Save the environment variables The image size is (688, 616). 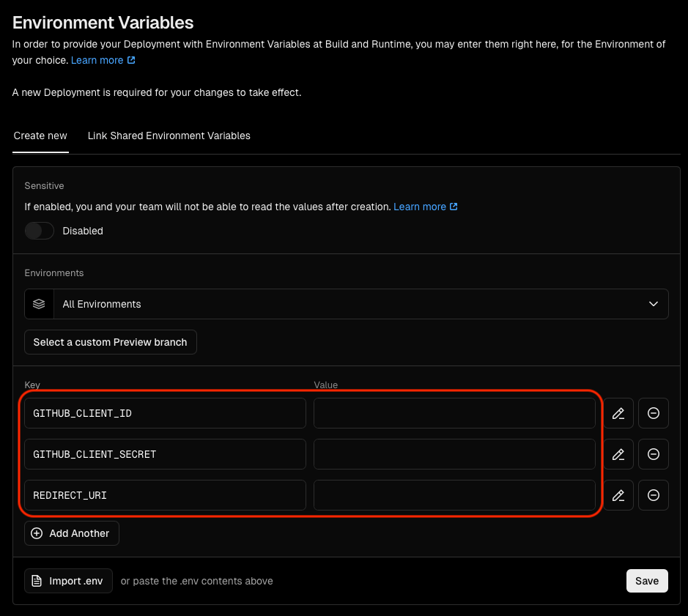coord(646,581)
